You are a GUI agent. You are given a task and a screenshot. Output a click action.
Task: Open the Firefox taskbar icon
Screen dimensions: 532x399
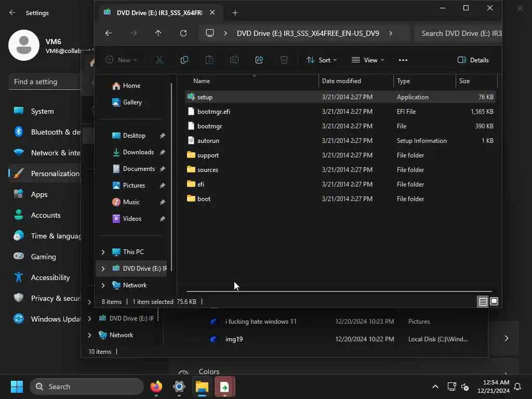click(156, 387)
